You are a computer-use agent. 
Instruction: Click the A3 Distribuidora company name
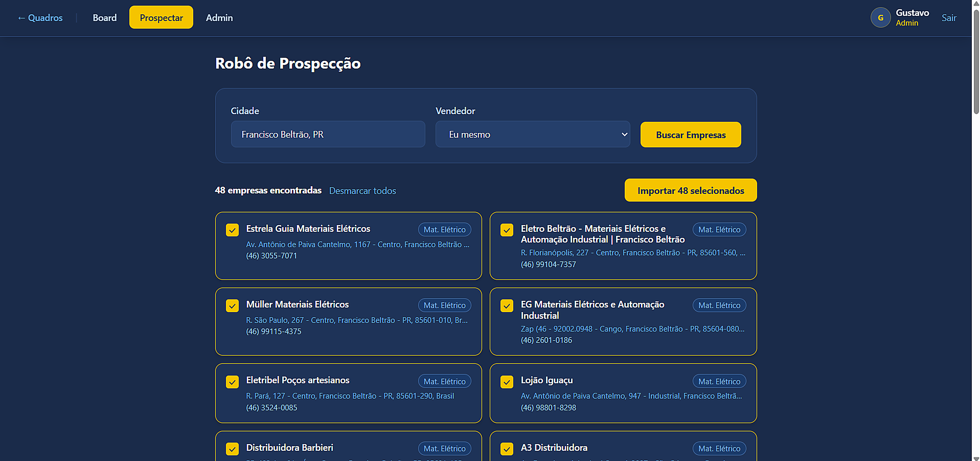click(x=554, y=448)
